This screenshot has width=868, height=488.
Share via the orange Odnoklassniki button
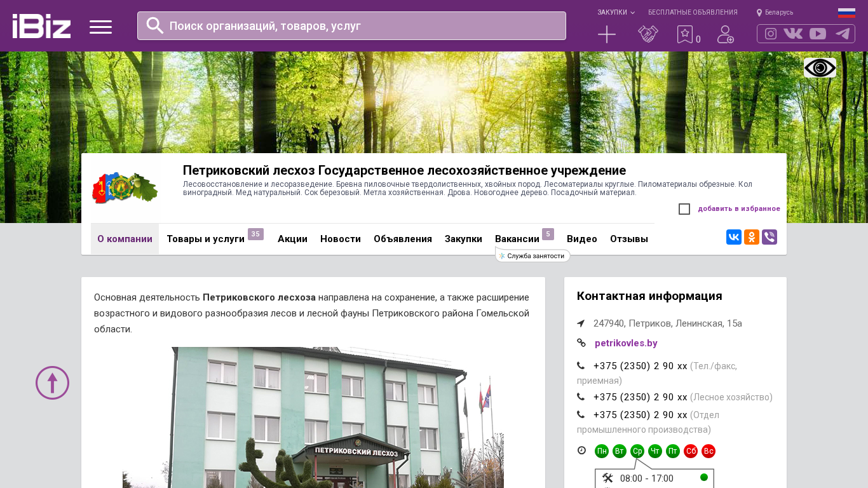pyautogui.click(x=752, y=237)
